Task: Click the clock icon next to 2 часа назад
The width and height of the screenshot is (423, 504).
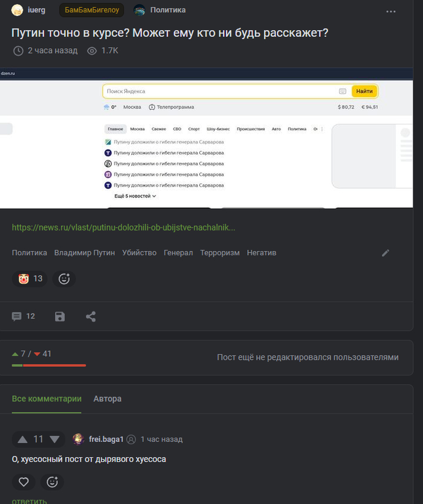Action: pyautogui.click(x=18, y=51)
